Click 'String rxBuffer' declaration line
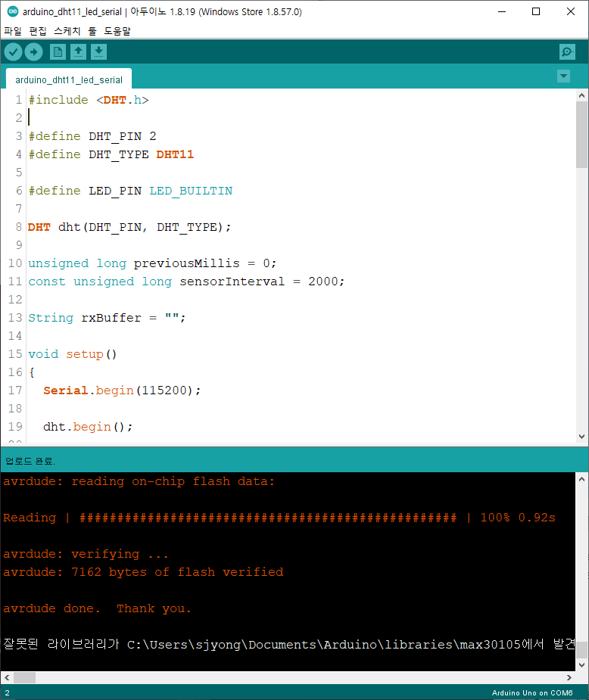Viewport: 589px width, 700px height. [107, 318]
